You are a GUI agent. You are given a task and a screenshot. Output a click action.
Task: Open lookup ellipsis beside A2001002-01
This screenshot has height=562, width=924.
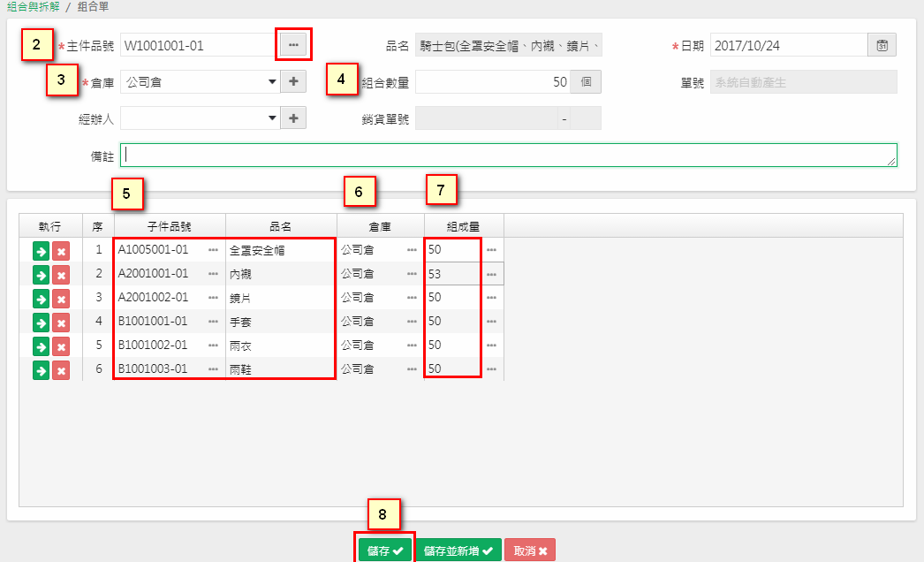tap(213, 298)
